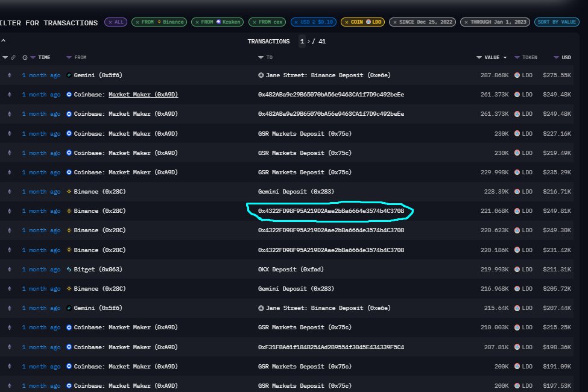588x392 pixels.
Task: Click the Ethereum chain icon in the $275.55K row
Action: point(10,75)
